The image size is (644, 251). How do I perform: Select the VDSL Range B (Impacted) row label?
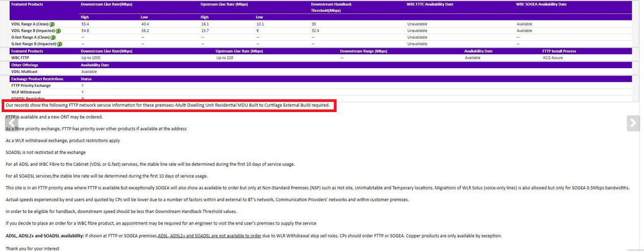coord(33,31)
